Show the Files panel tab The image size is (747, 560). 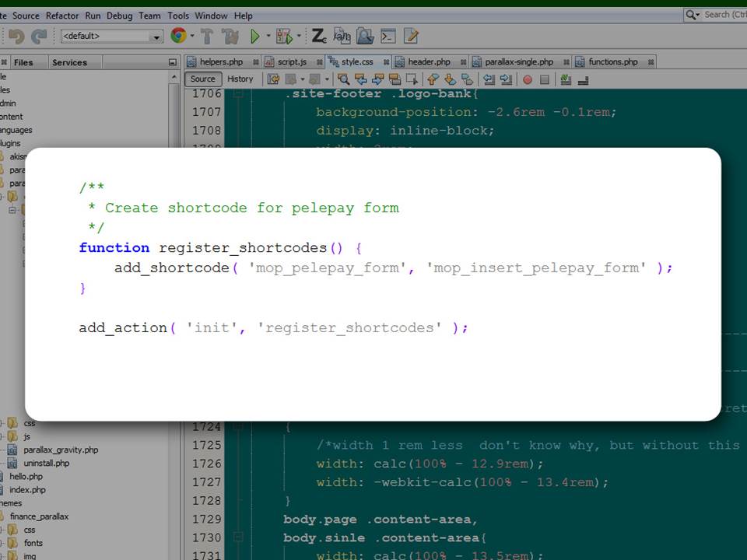(x=23, y=62)
